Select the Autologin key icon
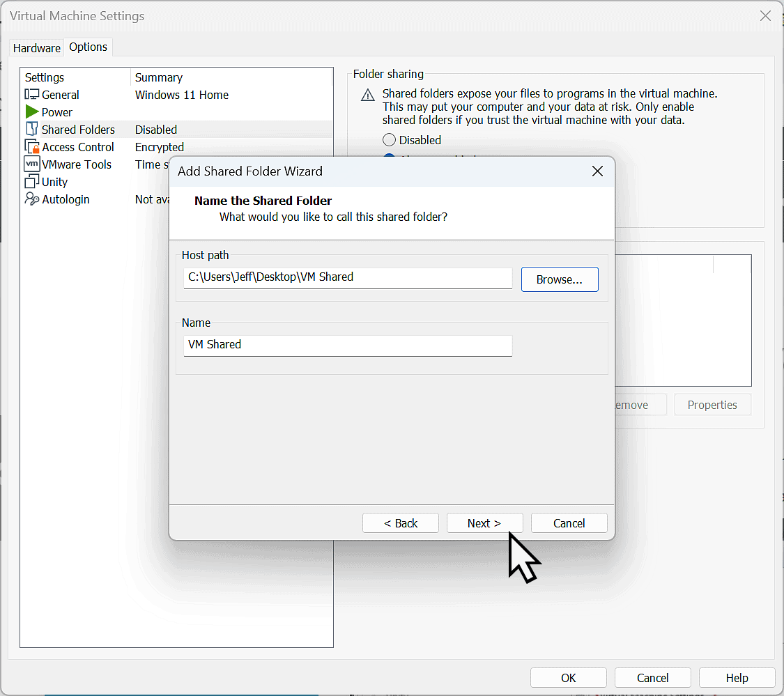The image size is (784, 696). pyautogui.click(x=31, y=199)
